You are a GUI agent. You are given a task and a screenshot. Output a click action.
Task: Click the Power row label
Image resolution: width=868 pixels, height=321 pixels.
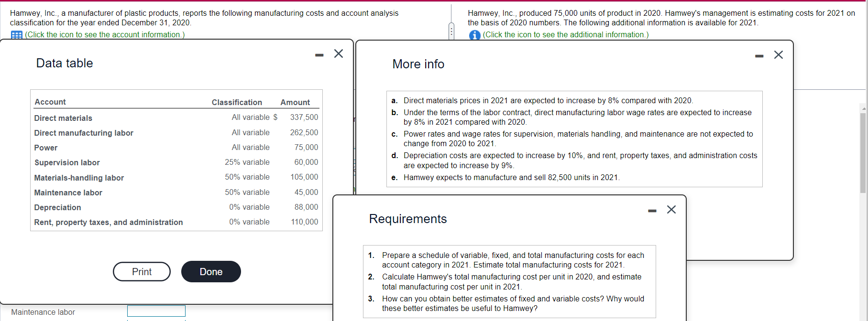coord(46,148)
